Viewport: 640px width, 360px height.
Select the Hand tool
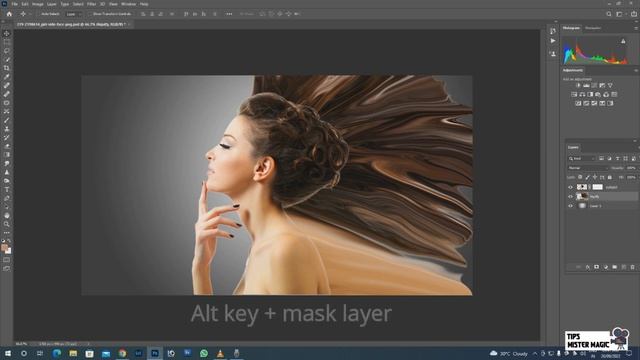pyautogui.click(x=7, y=215)
